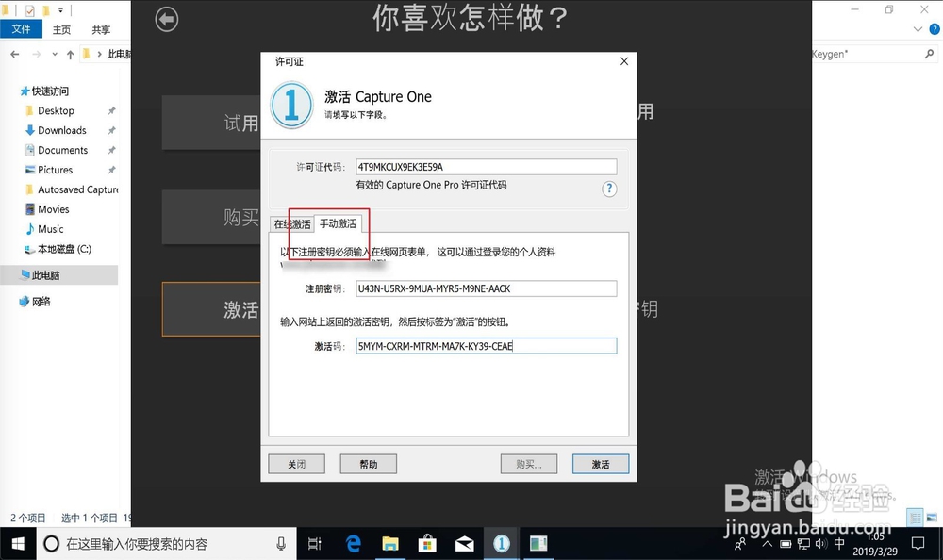The height and width of the screenshot is (560, 943).
Task: Switch to details view icon
Action: (915, 518)
